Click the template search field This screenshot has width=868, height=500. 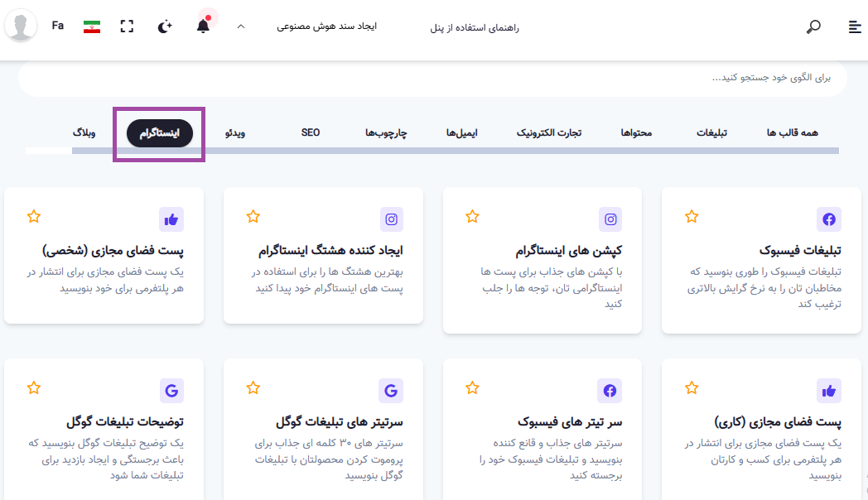point(432,79)
